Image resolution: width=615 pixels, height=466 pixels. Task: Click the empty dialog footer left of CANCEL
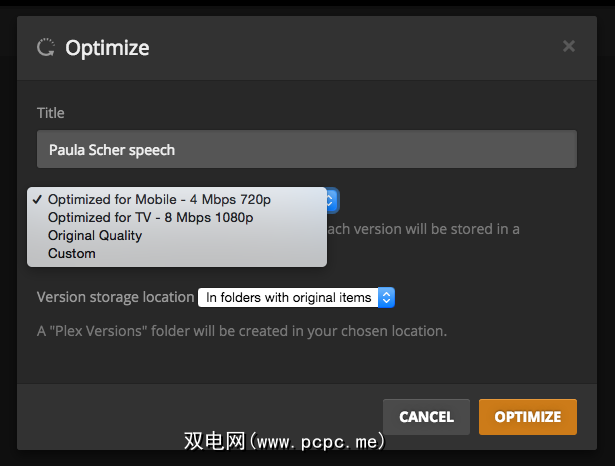pyautogui.click(x=200, y=417)
